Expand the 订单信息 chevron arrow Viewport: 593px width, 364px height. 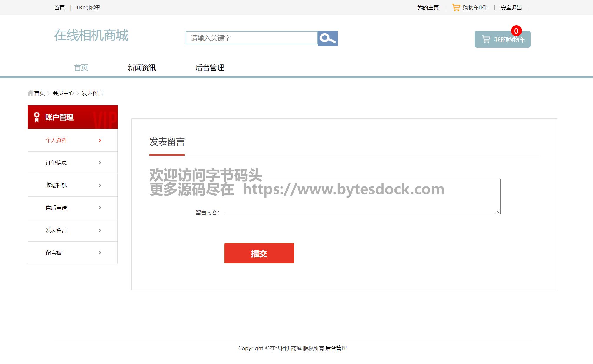(100, 163)
